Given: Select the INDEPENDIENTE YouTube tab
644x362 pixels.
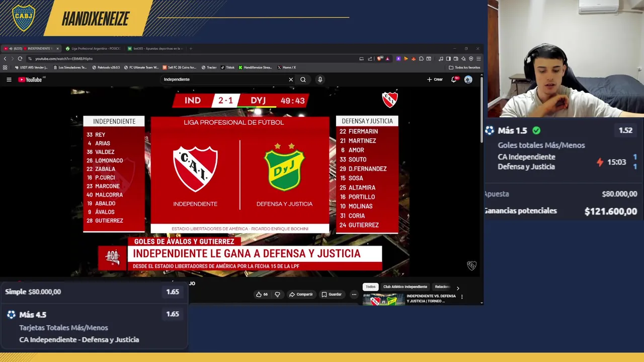Looking at the screenshot, I should 31,49.
